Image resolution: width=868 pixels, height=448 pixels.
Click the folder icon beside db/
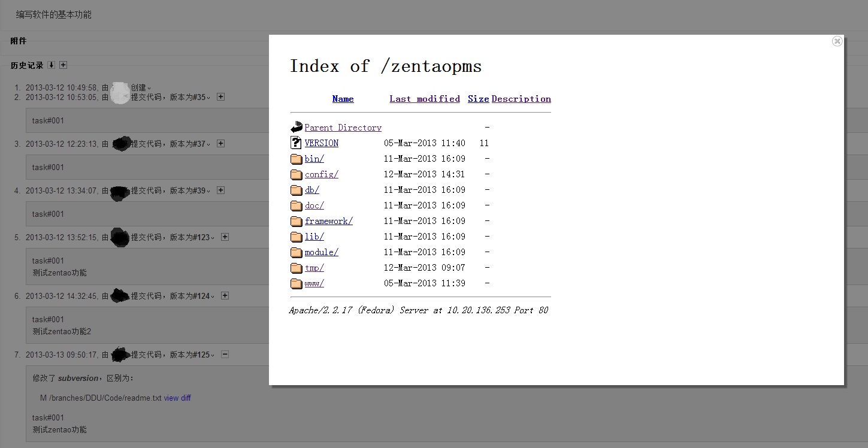[x=296, y=190]
